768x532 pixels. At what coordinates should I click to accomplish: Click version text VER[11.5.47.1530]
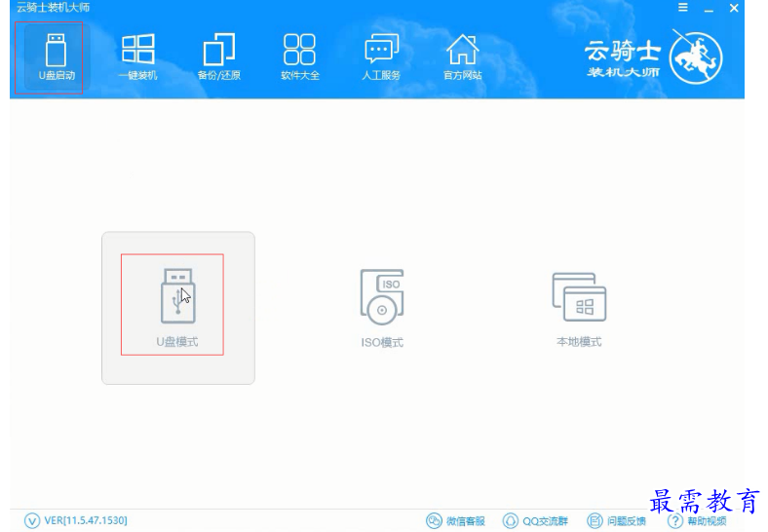pyautogui.click(x=86, y=520)
